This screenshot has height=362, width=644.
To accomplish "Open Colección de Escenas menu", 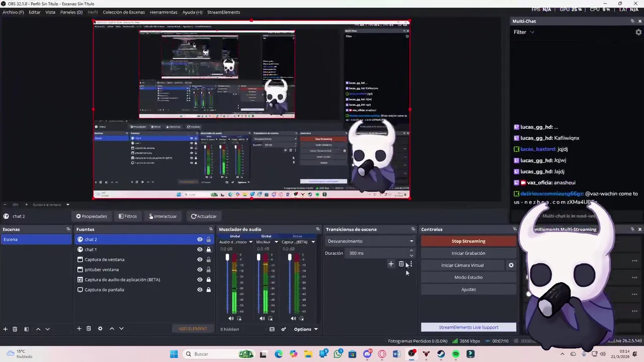I will pos(124,12).
